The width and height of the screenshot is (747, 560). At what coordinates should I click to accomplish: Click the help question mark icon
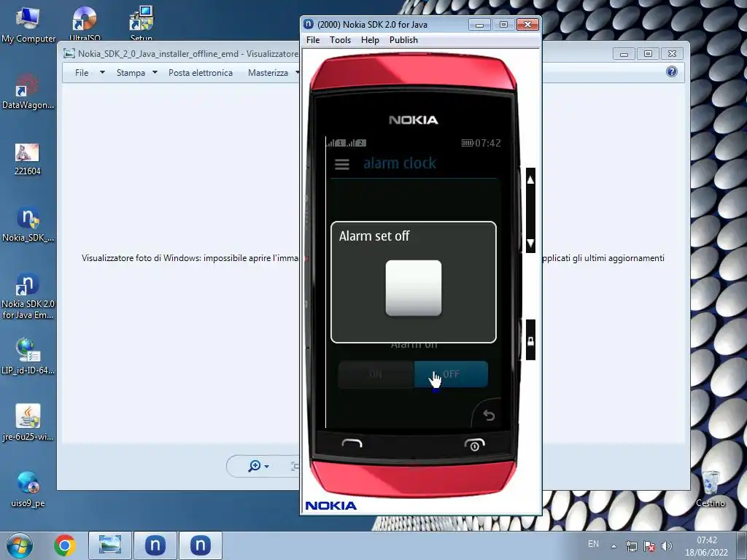(671, 72)
